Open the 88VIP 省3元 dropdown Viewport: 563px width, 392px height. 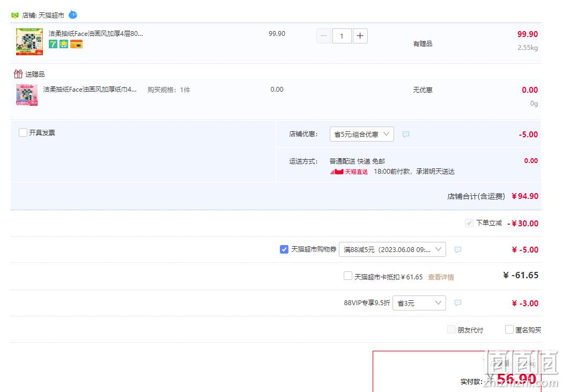point(419,303)
